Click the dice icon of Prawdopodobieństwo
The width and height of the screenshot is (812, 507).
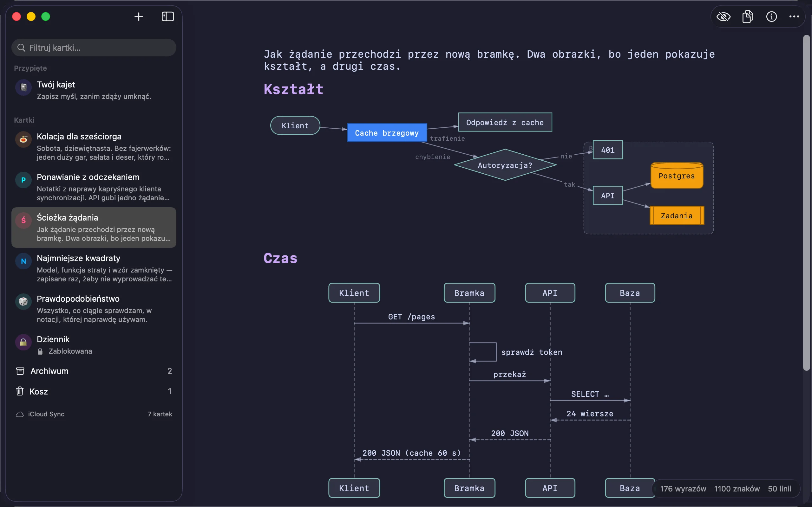[x=23, y=301]
